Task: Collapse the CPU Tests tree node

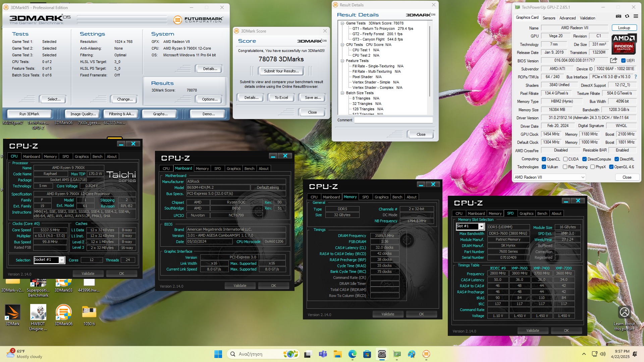Action: click(x=342, y=45)
